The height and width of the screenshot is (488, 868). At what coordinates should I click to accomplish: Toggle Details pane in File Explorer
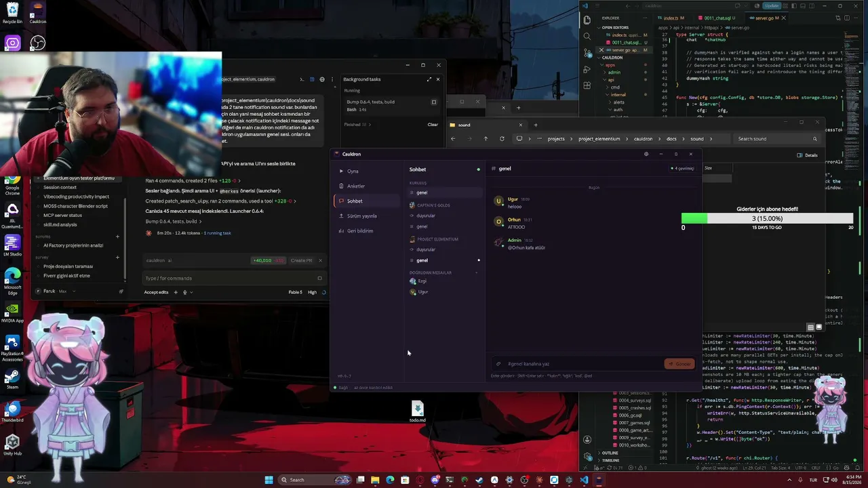(x=808, y=155)
